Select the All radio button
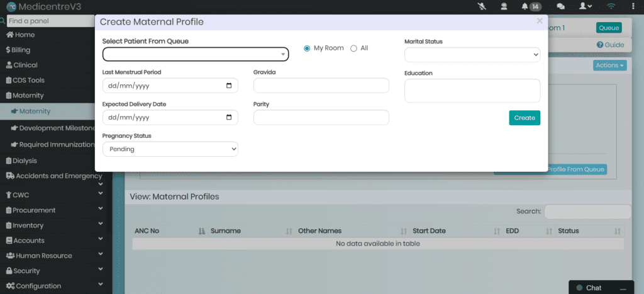Viewport: 644px width, 294px height. pyautogui.click(x=353, y=48)
